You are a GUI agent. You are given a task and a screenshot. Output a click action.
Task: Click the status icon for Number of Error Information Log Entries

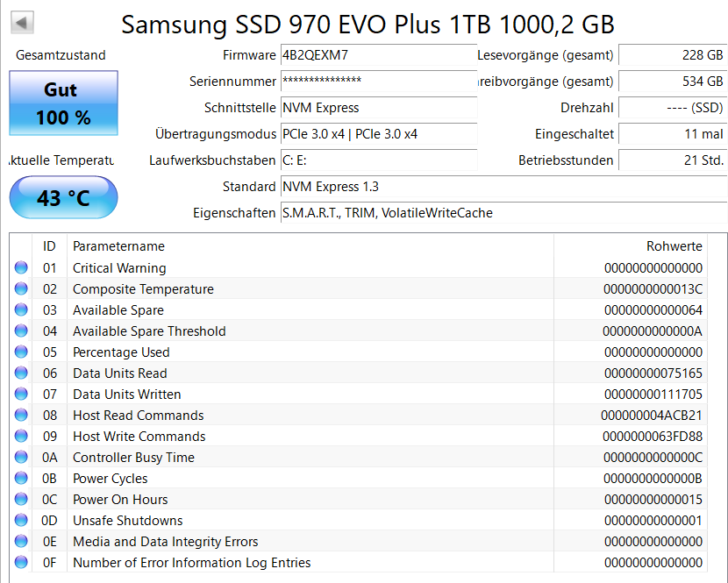click(21, 562)
